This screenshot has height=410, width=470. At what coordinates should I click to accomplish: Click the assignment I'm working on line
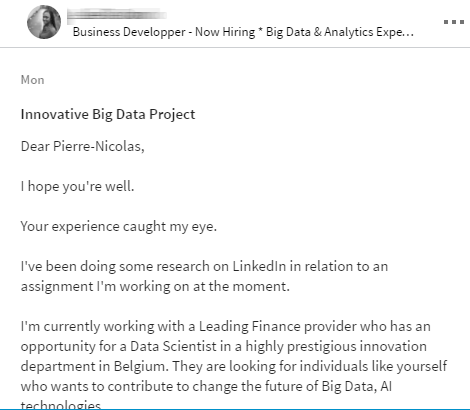tap(155, 286)
